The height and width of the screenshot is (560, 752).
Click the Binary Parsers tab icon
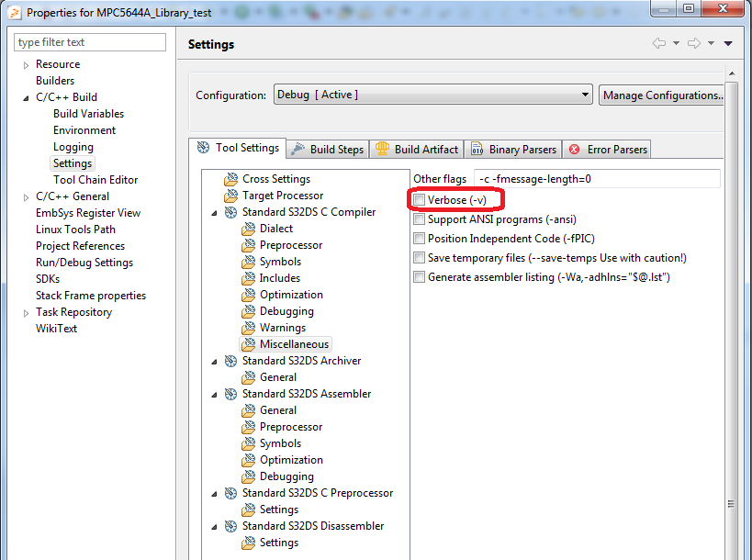(477, 149)
